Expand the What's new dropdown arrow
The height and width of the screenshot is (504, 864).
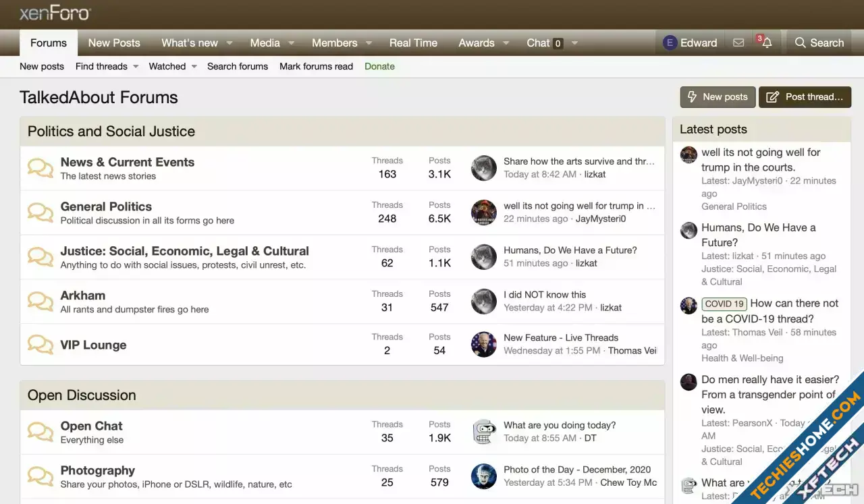pyautogui.click(x=230, y=43)
